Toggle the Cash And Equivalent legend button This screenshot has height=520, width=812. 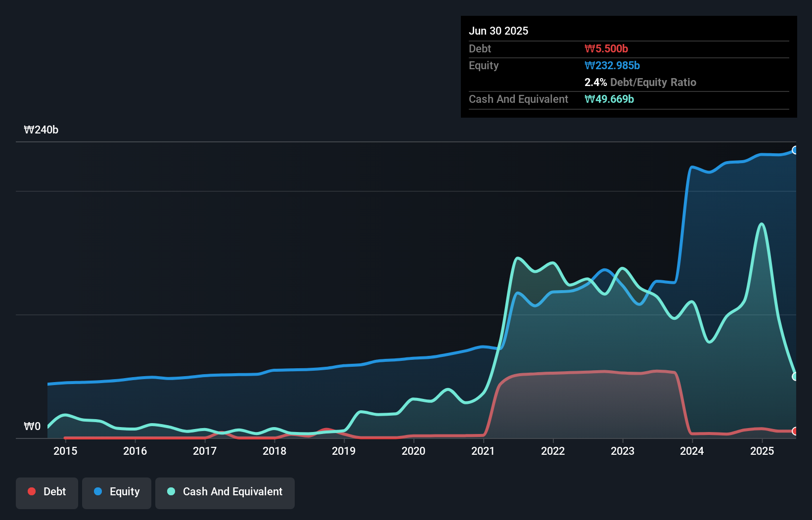click(x=225, y=493)
